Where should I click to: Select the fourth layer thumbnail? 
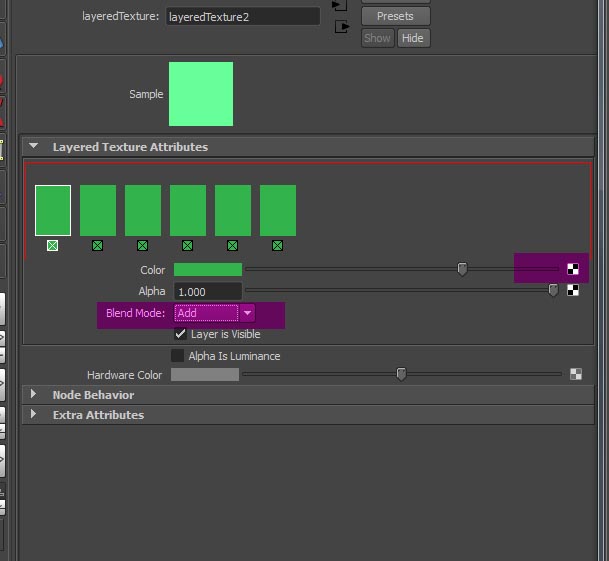click(x=188, y=210)
